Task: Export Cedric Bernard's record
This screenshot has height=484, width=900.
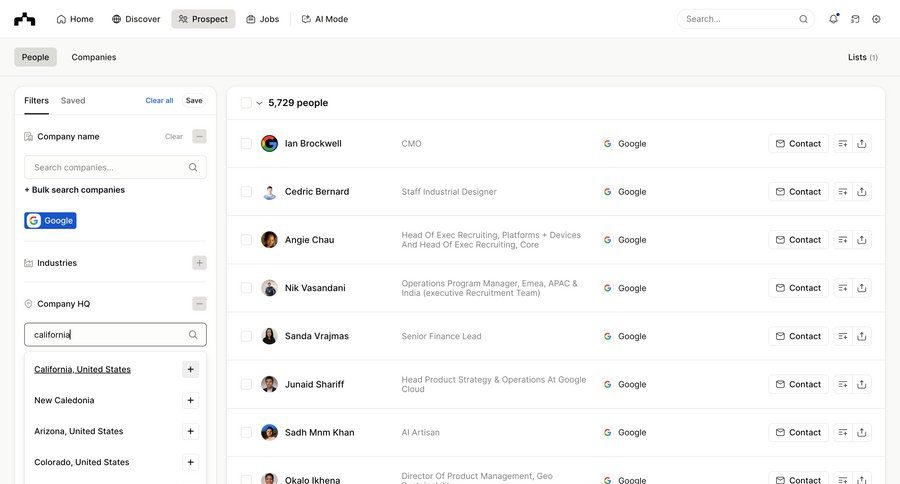Action: click(x=862, y=192)
